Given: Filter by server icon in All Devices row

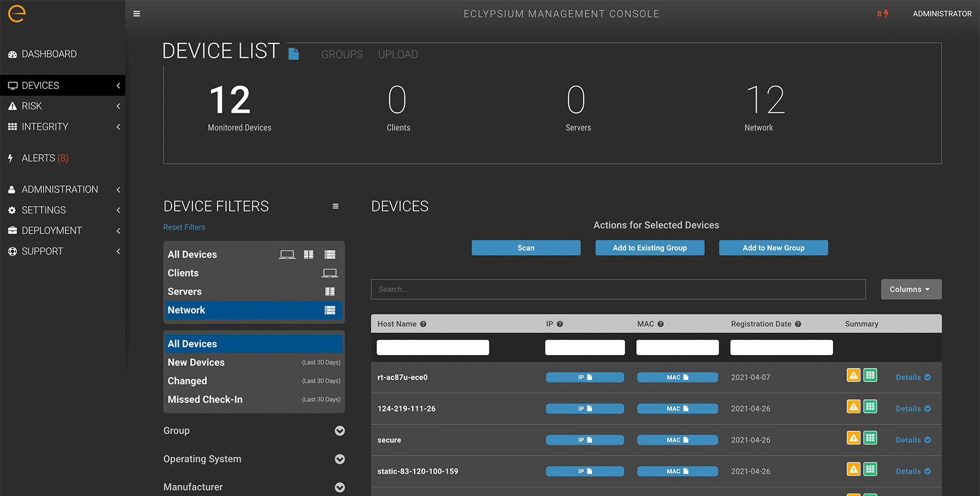Looking at the screenshot, I should [309, 254].
